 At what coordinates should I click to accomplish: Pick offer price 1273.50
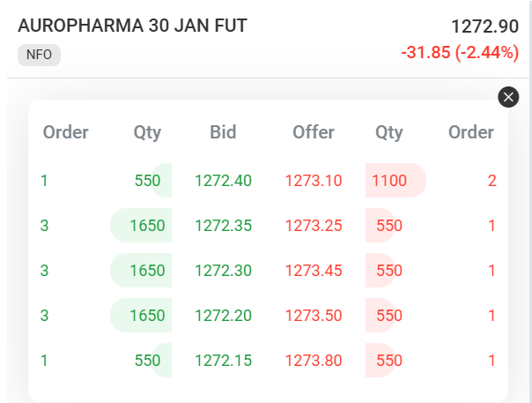coord(314,316)
